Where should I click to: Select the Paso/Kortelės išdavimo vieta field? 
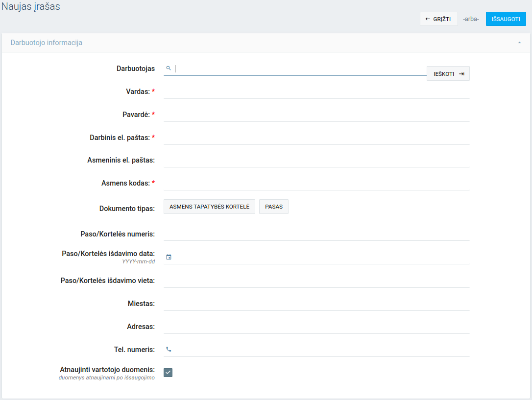316,281
